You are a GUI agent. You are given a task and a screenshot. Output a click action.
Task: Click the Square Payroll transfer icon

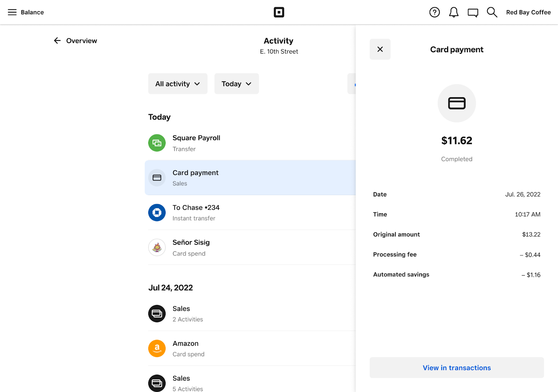tap(157, 143)
